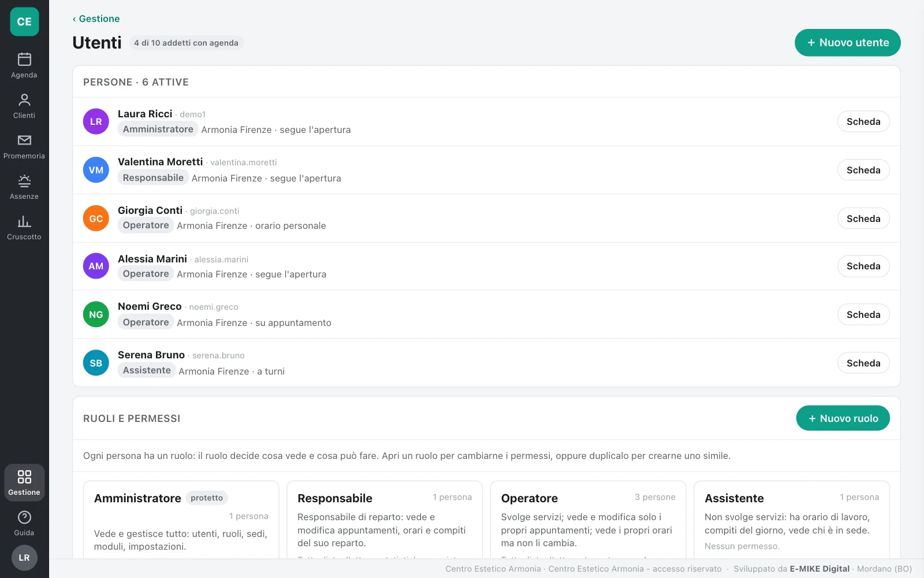Screen dimensions: 924x578
Task: Open LR profile avatar at sidebar bottom
Action: click(24, 558)
